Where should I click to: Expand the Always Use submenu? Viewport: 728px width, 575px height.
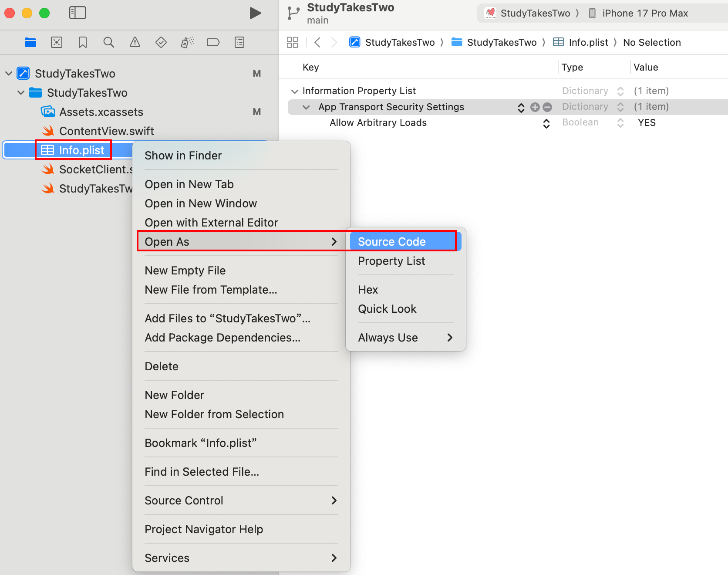click(406, 338)
